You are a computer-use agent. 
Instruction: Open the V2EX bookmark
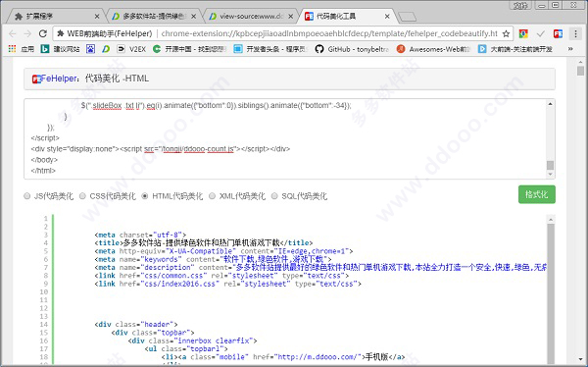pos(131,49)
